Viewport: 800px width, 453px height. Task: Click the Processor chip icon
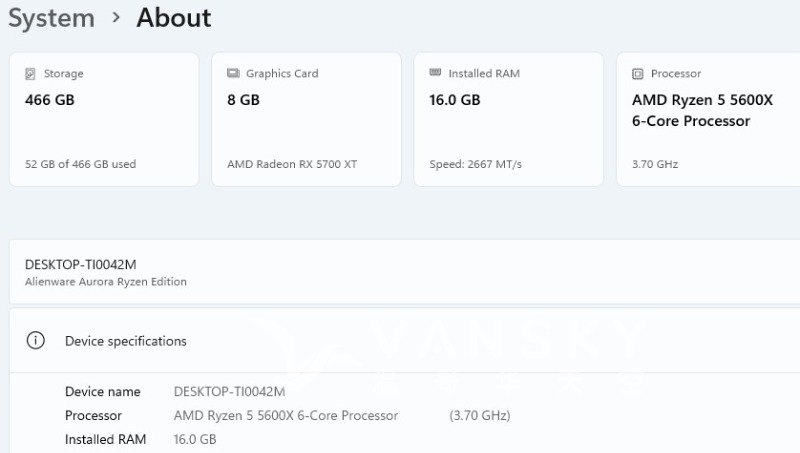pos(637,74)
